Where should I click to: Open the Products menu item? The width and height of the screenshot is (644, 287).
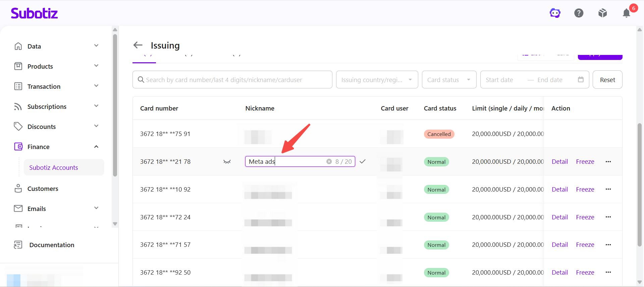pyautogui.click(x=40, y=67)
